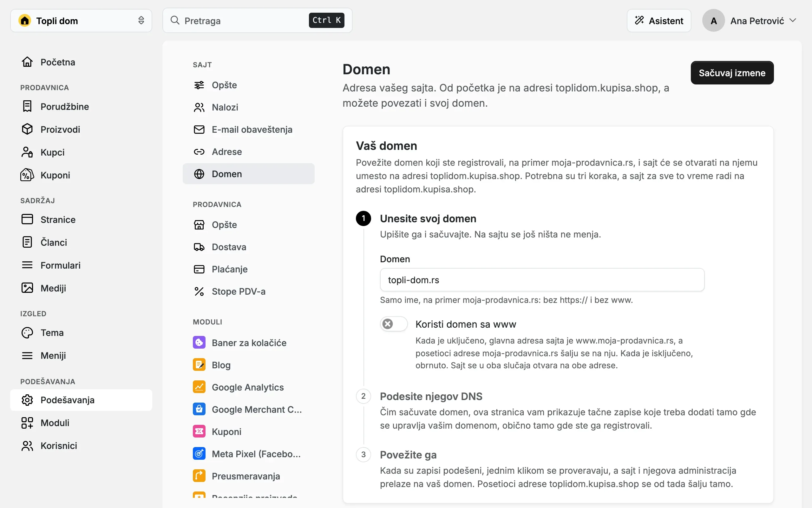The height and width of the screenshot is (508, 812).
Task: Open PRODAVNICA Opšte settings item
Action: [x=248, y=225]
